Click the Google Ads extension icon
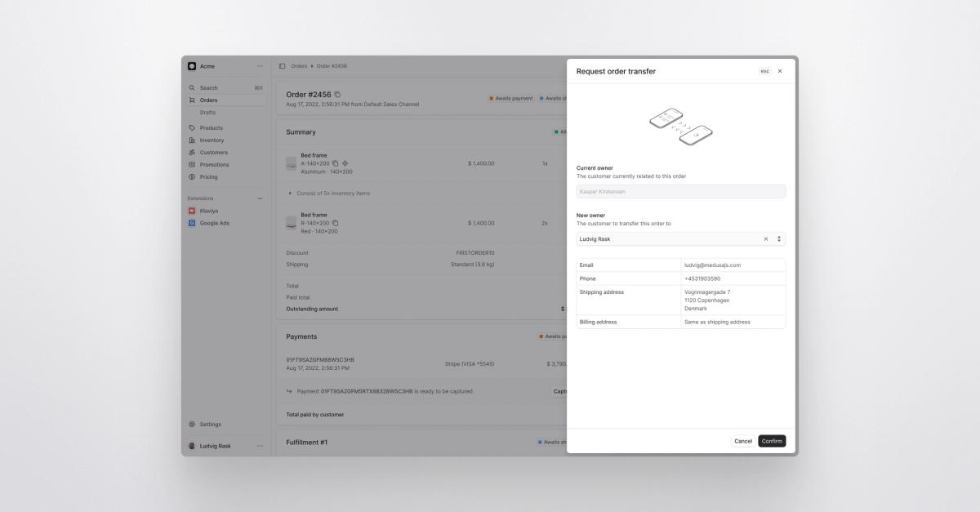Viewport: 980px width, 512px height. [x=193, y=222]
